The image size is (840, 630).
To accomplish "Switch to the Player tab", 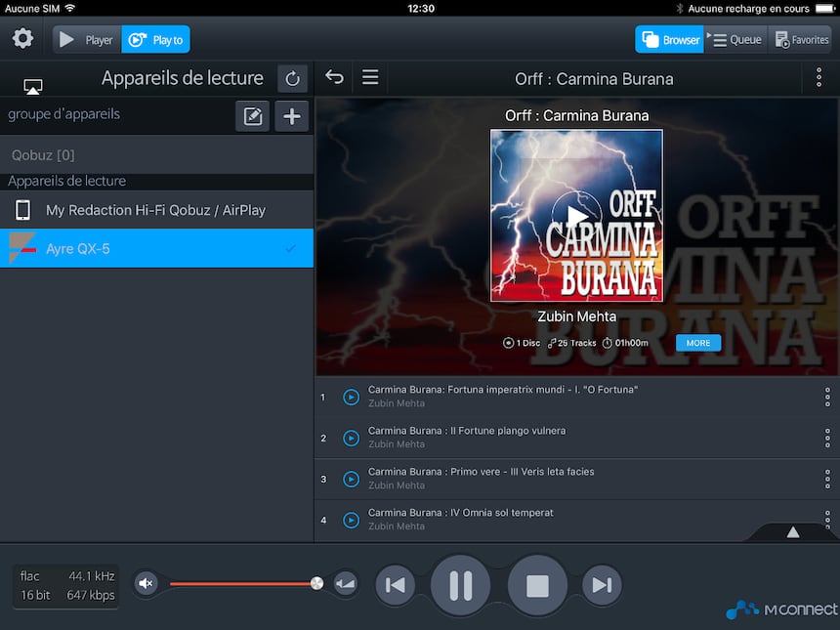I will 87,40.
